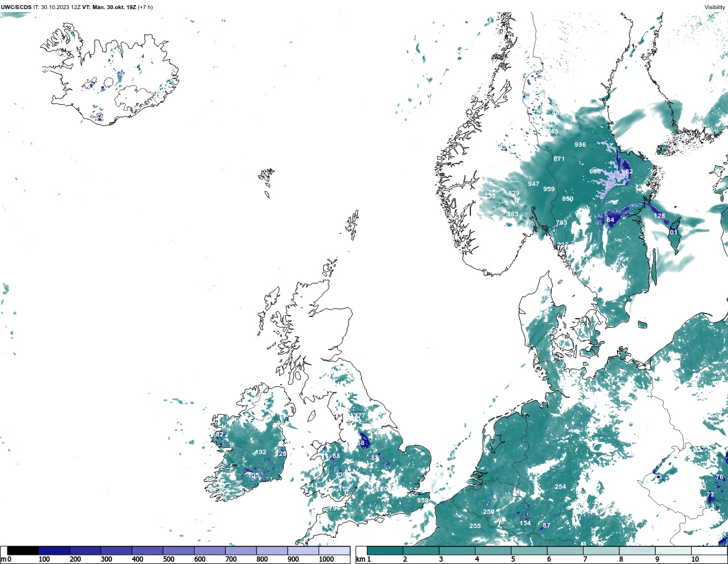Select the 2–3 km teal legend segment
This screenshot has height=564, width=728.
click(x=421, y=551)
